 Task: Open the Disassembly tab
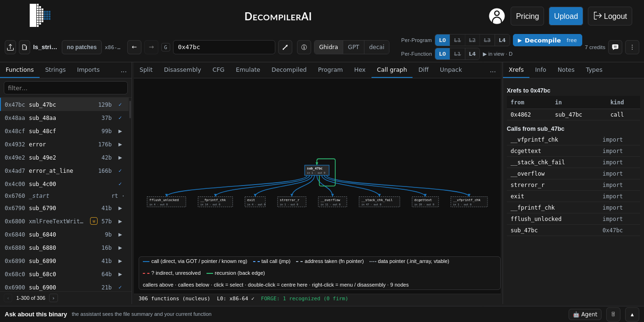pyautogui.click(x=182, y=70)
